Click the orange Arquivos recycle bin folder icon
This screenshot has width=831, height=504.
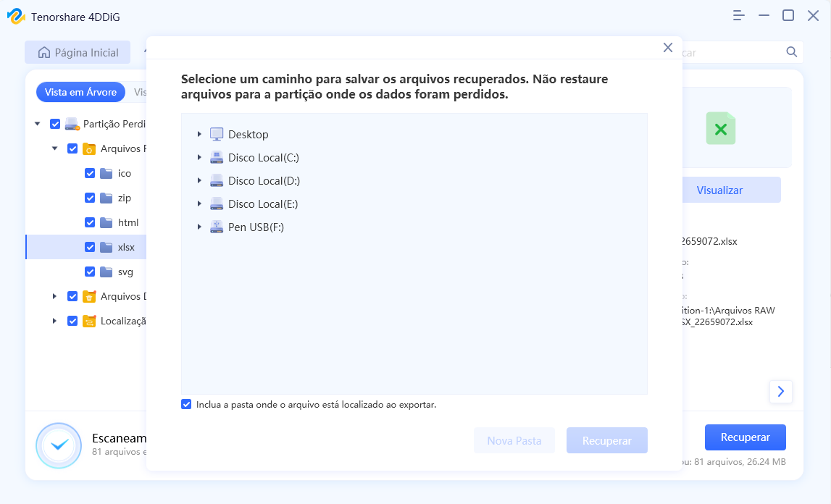(x=88, y=296)
